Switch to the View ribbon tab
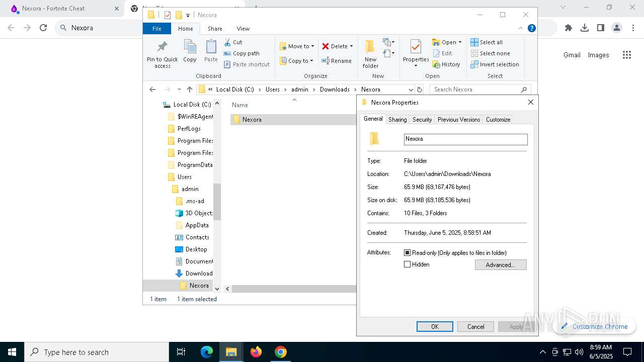Image resolution: width=644 pixels, height=362 pixels. point(243,29)
